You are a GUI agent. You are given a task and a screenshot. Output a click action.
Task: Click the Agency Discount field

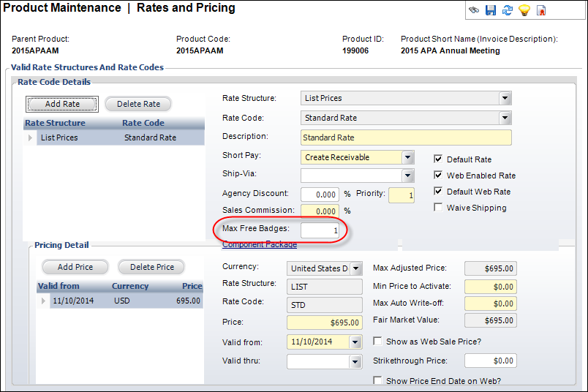[x=320, y=195]
